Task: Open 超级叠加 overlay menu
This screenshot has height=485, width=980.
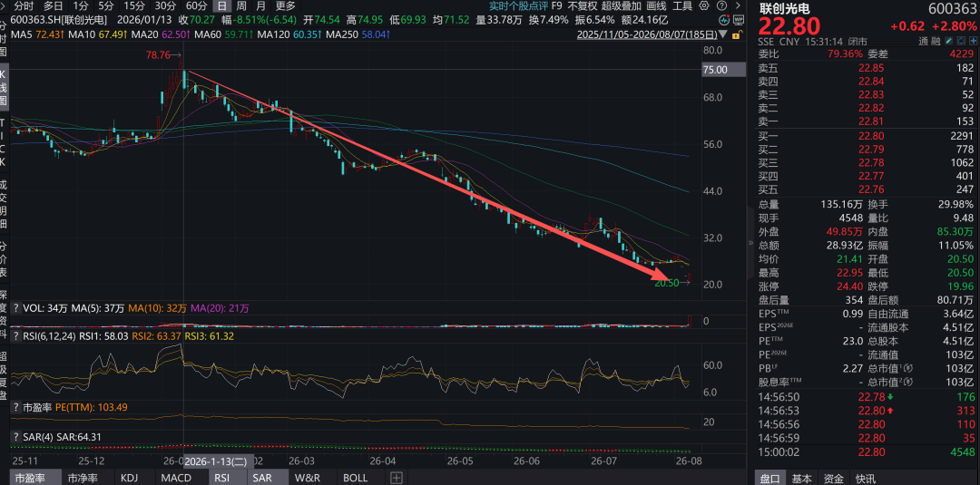Action: tap(622, 5)
